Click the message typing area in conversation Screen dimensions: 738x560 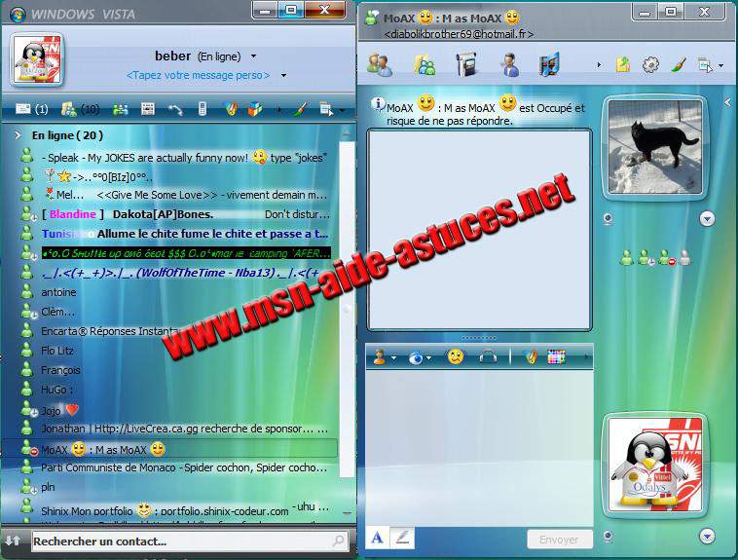tap(479, 447)
